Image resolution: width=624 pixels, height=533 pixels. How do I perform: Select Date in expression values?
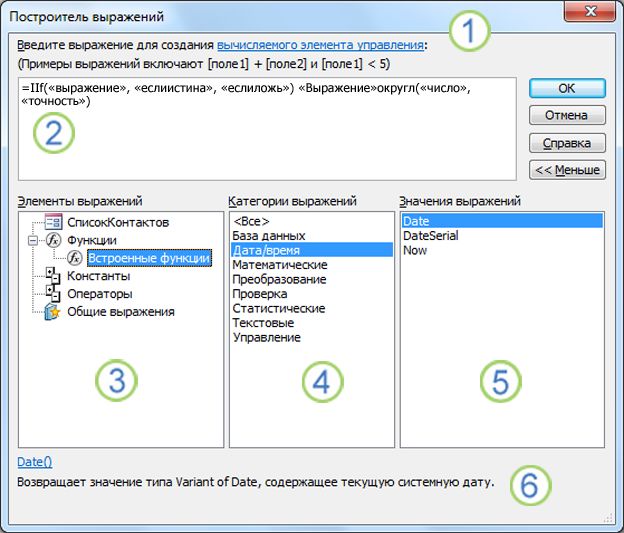[x=502, y=221]
